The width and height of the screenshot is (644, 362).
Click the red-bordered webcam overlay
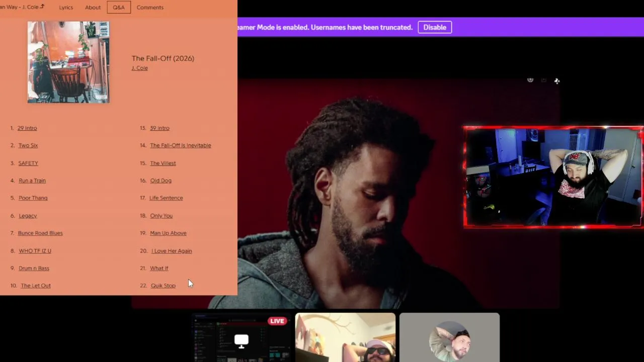pyautogui.click(x=553, y=177)
